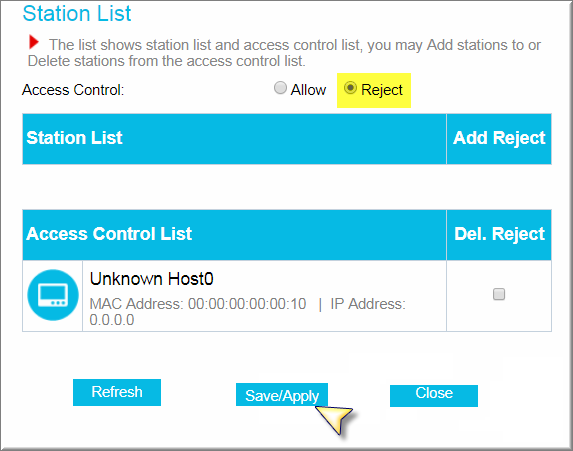Viewport: 573px width, 451px height.
Task: Click the Allow option label text
Action: point(308,90)
